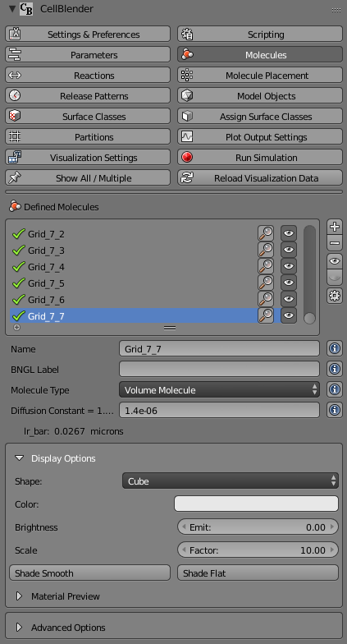Click info icon next to BNGL Label
Viewport: 347px width, 644px height.
pyautogui.click(x=335, y=369)
